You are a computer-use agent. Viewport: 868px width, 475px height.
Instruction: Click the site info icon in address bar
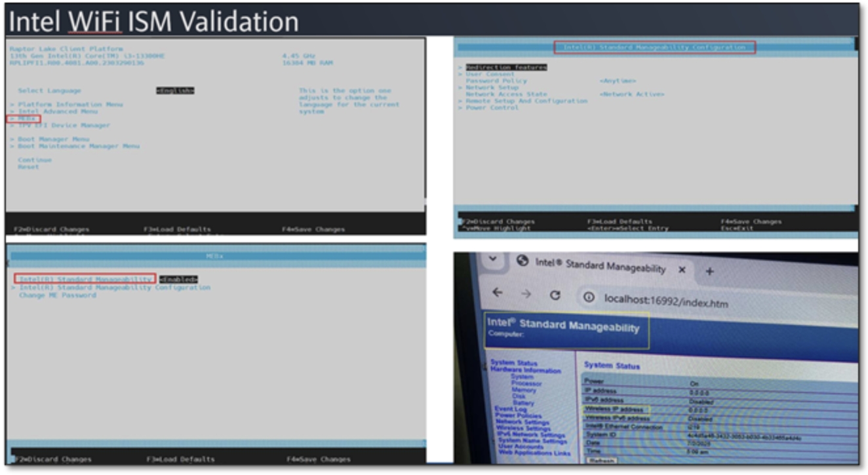589,297
